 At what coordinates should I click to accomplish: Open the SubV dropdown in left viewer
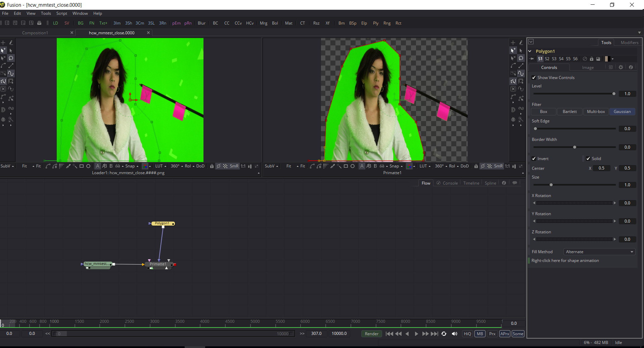click(x=7, y=166)
